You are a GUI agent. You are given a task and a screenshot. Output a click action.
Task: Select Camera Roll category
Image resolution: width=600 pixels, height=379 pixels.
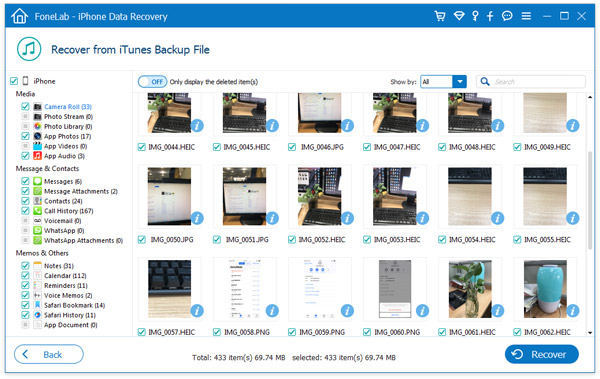pos(68,107)
